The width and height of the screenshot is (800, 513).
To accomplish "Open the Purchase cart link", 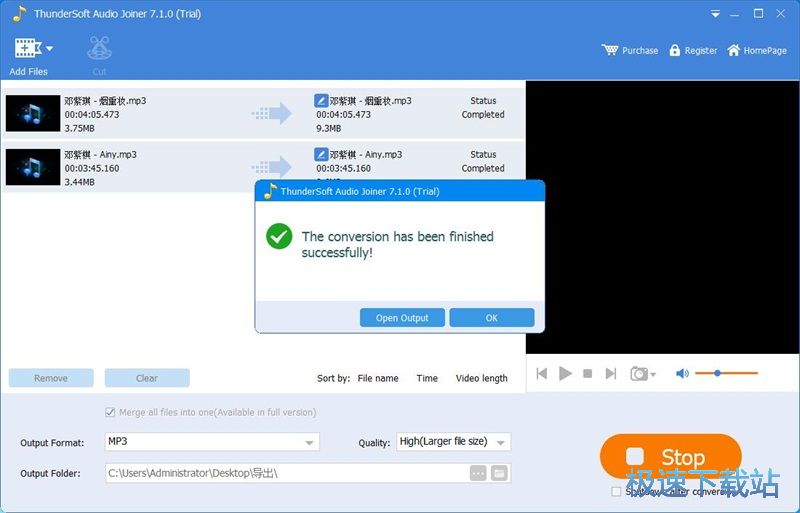I will [630, 50].
